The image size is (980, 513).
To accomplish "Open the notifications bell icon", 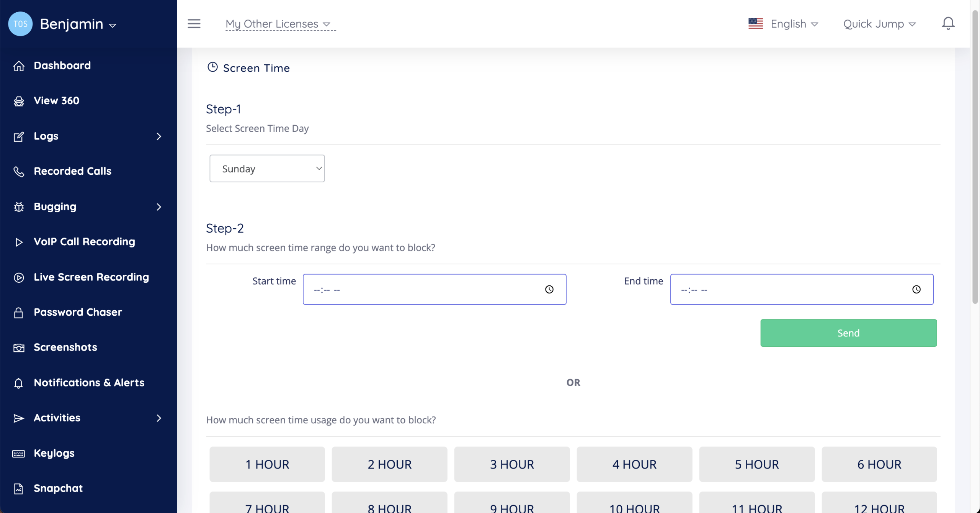I will click(948, 24).
